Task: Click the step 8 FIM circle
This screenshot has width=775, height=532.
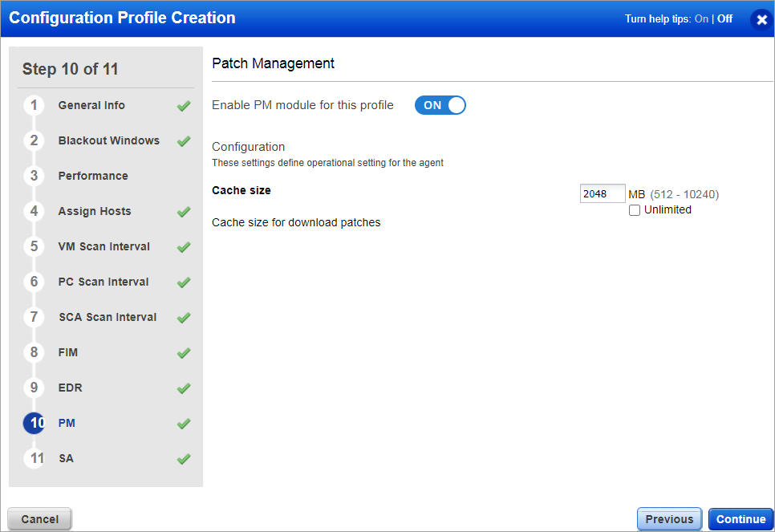Action: pyautogui.click(x=34, y=352)
